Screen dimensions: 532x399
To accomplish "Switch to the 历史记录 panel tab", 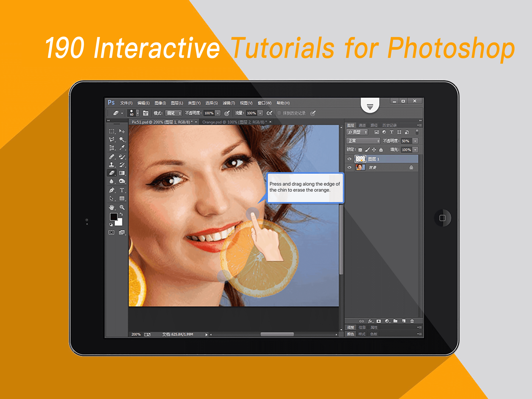I will (389, 125).
